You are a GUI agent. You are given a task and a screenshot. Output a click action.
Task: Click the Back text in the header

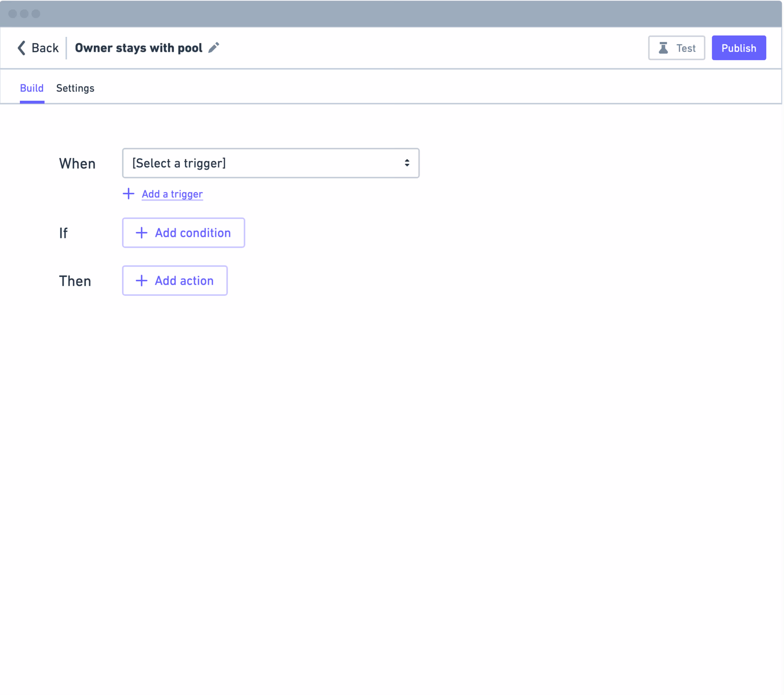point(45,48)
